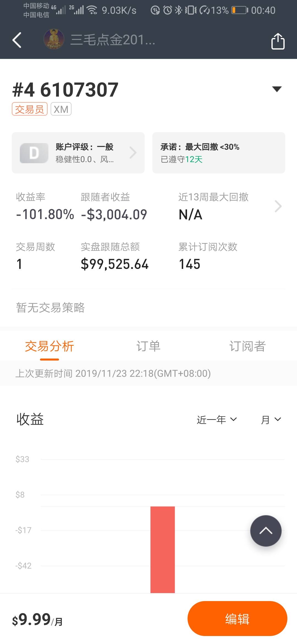Viewport: 297px width, 644px height.
Task: Switch to the 订阅者 tab
Action: pos(248,346)
